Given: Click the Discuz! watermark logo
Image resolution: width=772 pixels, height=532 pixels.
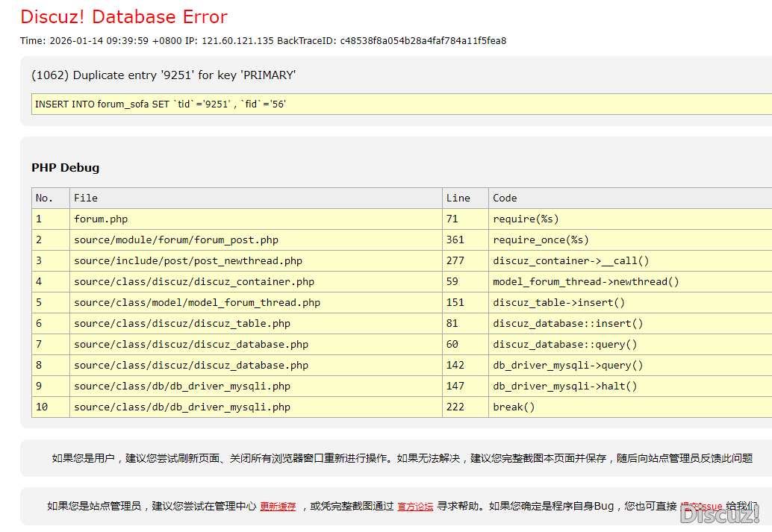Looking at the screenshot, I should (719, 514).
